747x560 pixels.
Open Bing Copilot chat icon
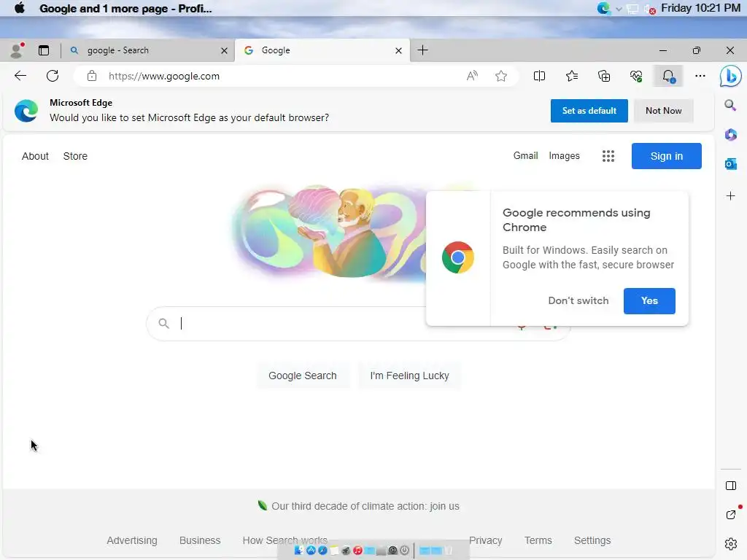coord(731,76)
